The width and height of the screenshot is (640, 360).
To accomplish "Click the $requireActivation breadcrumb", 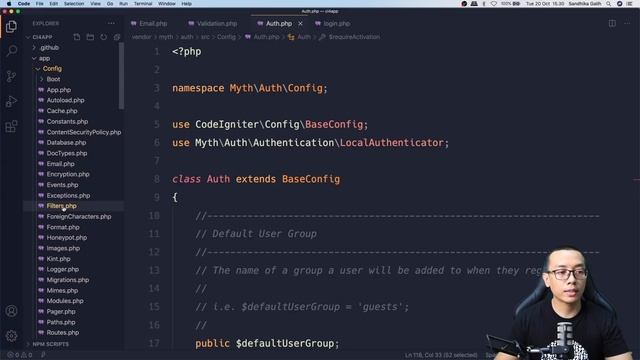I will [354, 37].
